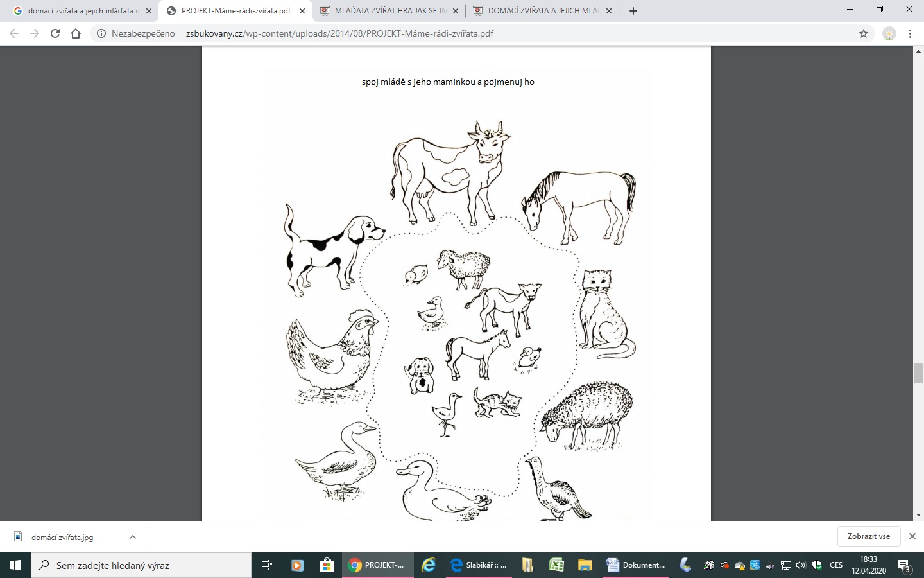Screen dimensions: 924x578
Task: Click the volume speaker tray icon
Action: pyautogui.click(x=801, y=565)
